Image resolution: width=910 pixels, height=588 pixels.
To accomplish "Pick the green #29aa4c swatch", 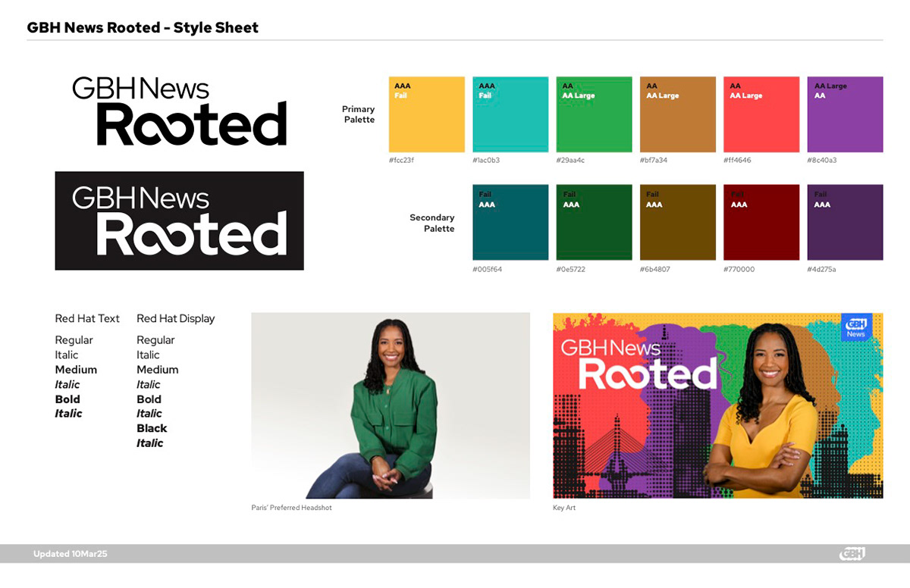I will coord(594,114).
